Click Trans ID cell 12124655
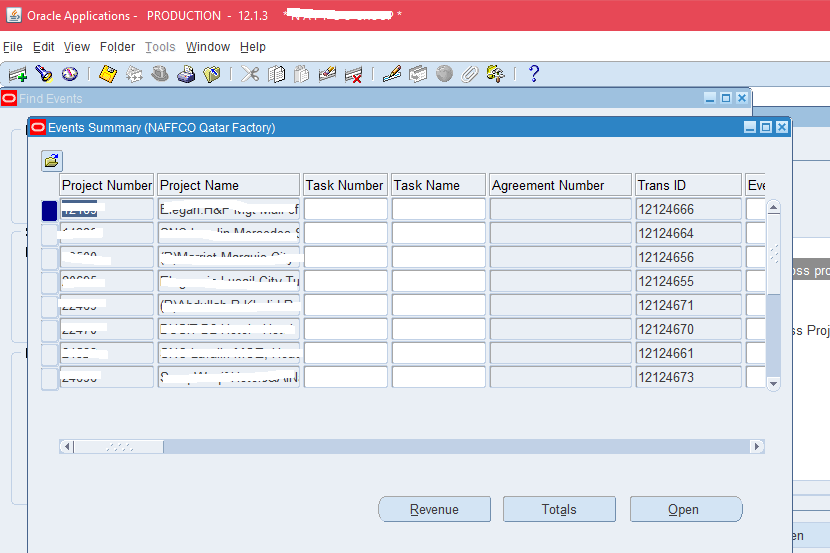 point(688,282)
